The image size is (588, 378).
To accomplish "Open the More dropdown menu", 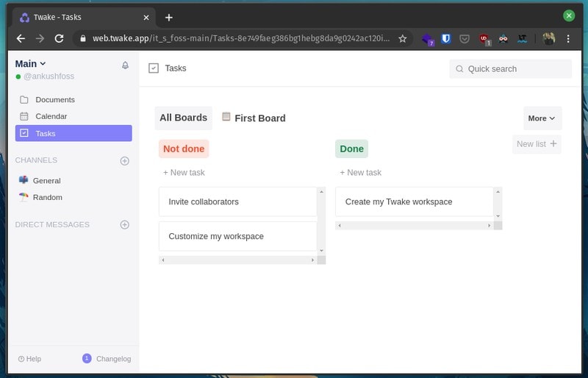I will [542, 118].
